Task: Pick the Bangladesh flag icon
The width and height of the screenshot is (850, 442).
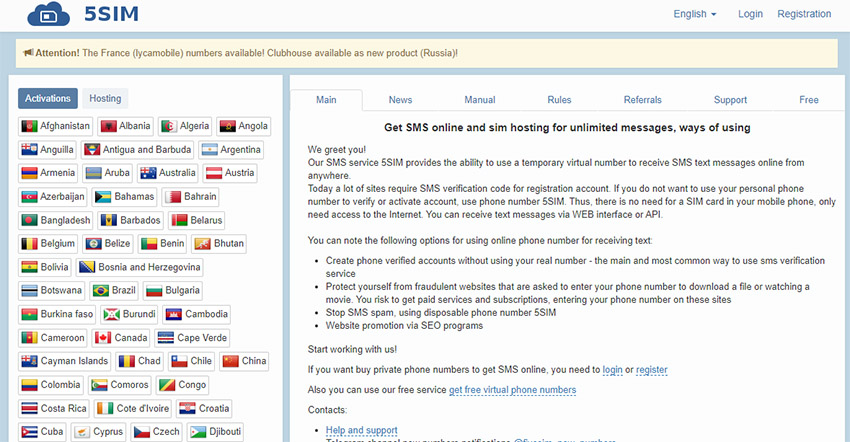Action: (29, 220)
